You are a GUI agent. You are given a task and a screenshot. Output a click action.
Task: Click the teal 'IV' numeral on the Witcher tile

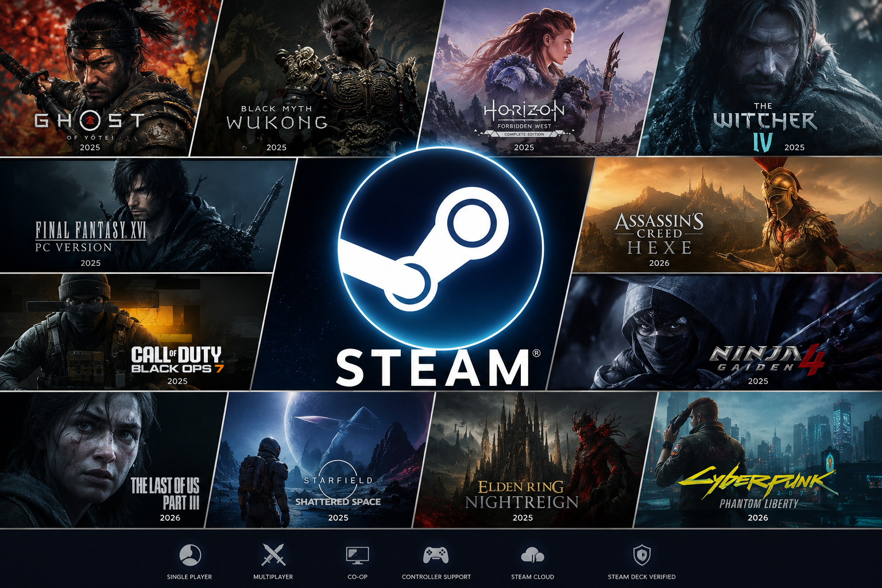(x=763, y=142)
